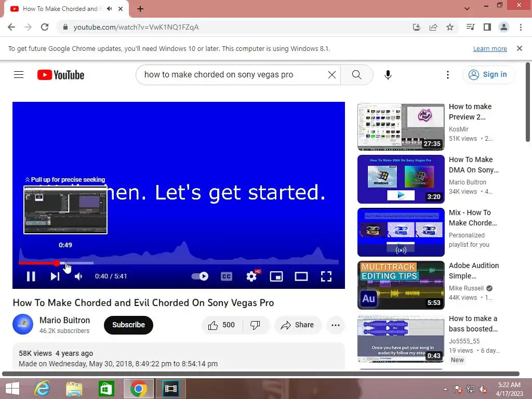
Task: Sign in to YouTube
Action: click(x=488, y=75)
